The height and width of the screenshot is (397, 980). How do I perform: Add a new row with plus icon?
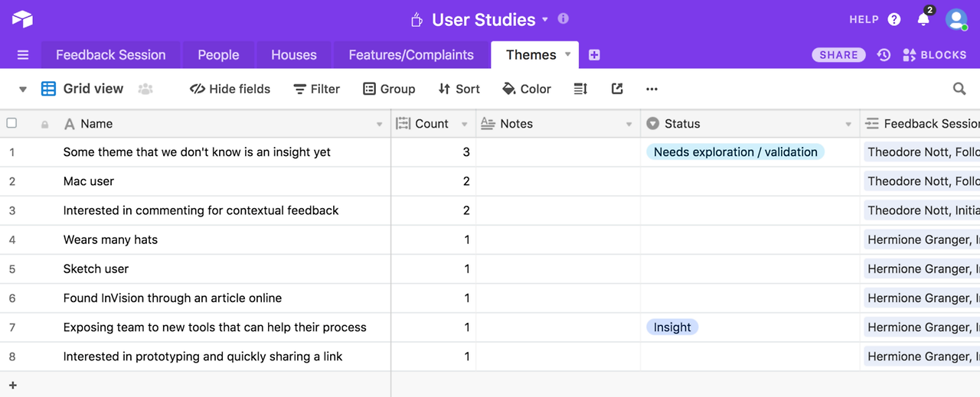pos(12,386)
